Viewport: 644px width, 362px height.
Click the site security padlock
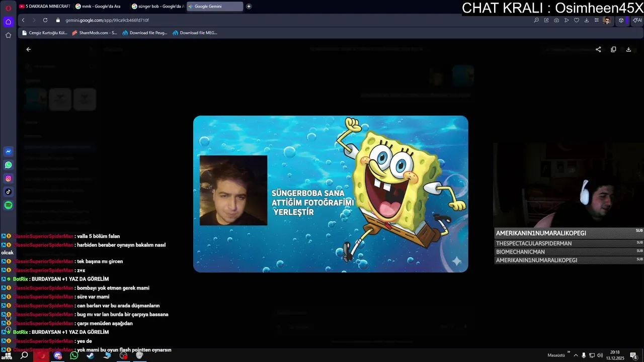[x=58, y=20]
